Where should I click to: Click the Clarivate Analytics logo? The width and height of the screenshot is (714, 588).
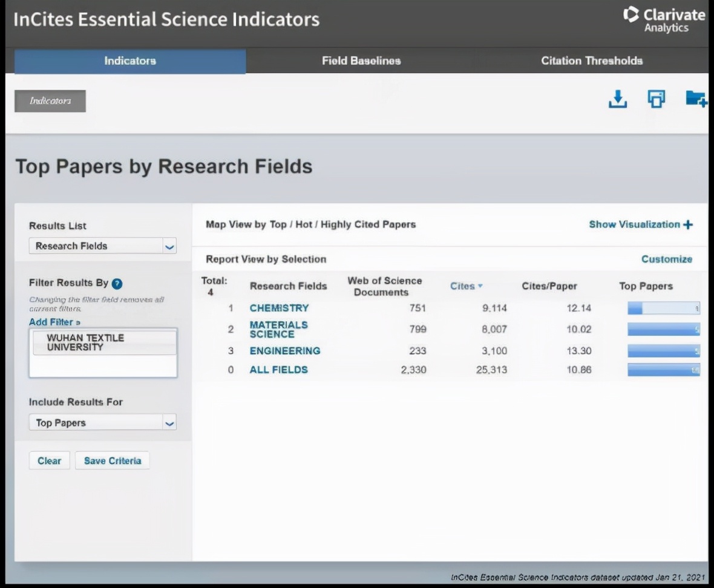[664, 19]
